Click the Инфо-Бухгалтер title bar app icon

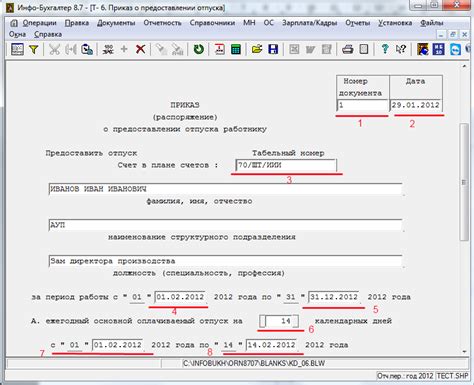(11, 7)
